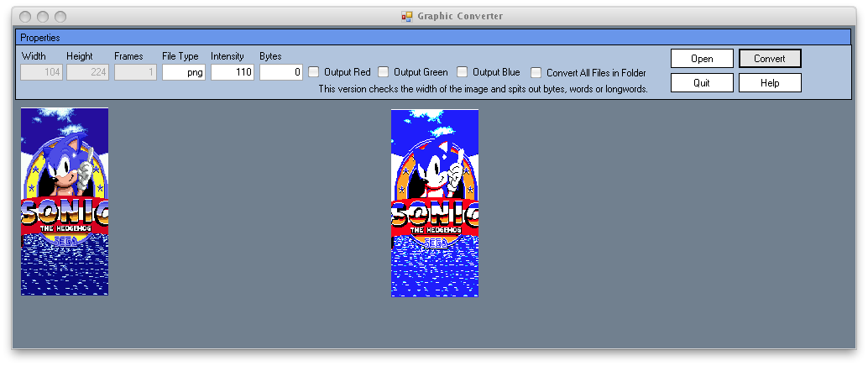Click the 'This version checks the width' note
The image size is (868, 366).
tap(483, 89)
